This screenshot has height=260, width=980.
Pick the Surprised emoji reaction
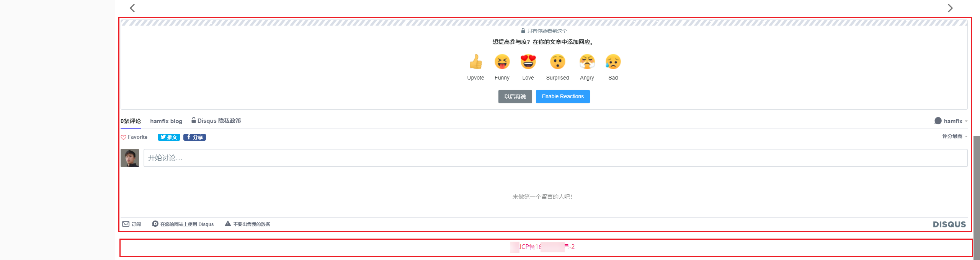(557, 62)
